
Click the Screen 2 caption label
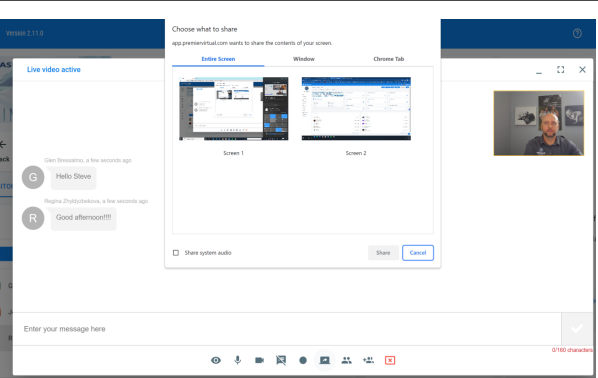coord(356,153)
